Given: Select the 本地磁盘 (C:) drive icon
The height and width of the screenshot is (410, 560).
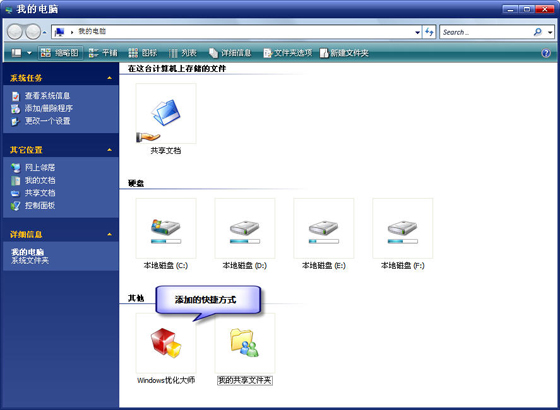Looking at the screenshot, I should click(x=166, y=228).
